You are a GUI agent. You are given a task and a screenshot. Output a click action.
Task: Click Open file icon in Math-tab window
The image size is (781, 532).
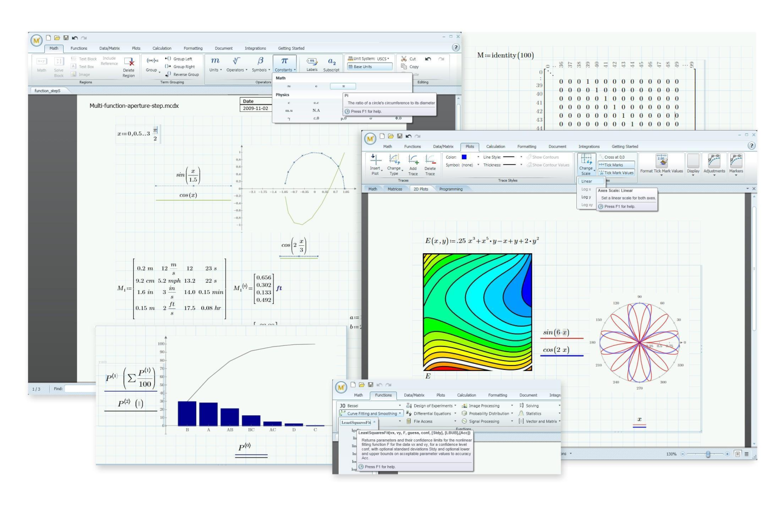click(57, 38)
